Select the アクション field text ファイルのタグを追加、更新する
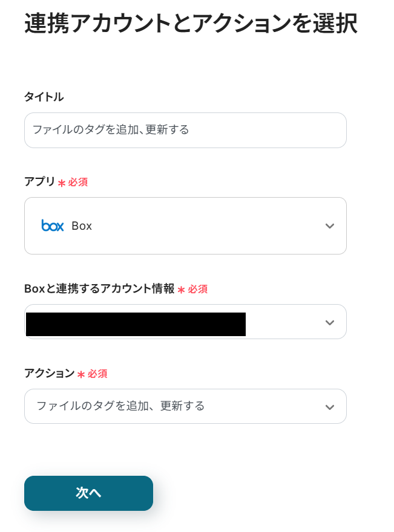Screen dimensions: 394x532 [x=120, y=406]
